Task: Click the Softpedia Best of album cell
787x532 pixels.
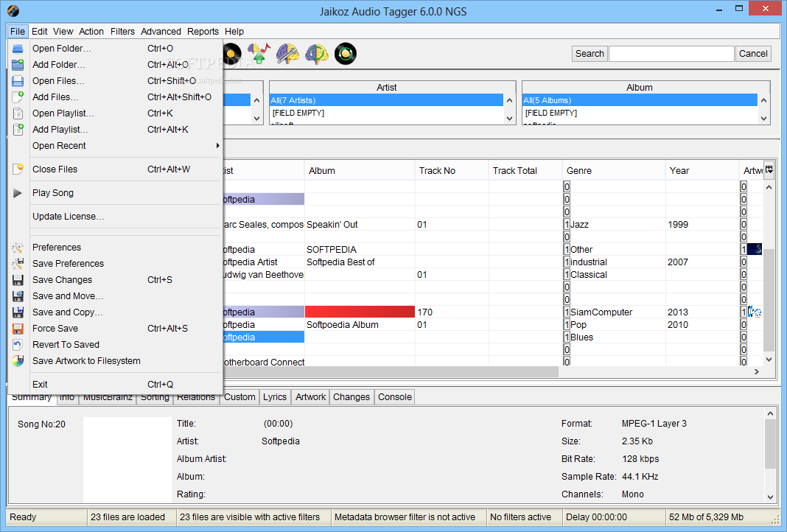Action: (x=360, y=262)
